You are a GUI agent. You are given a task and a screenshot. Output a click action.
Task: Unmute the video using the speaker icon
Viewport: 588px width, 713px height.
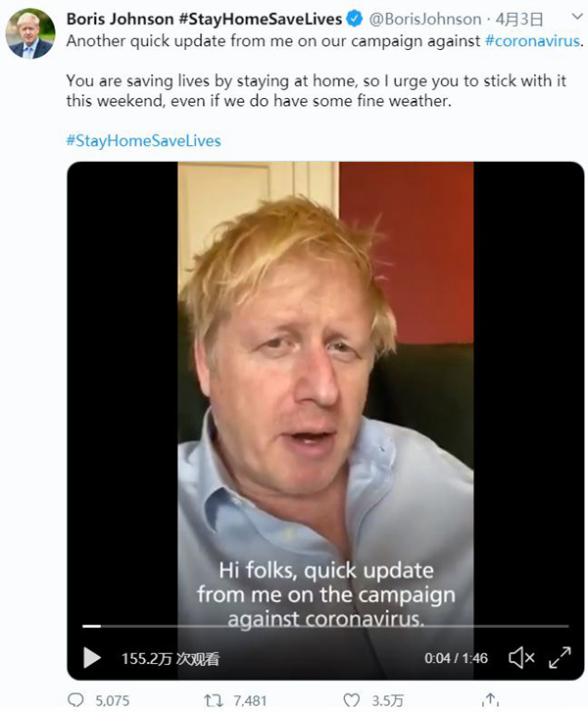(522, 657)
